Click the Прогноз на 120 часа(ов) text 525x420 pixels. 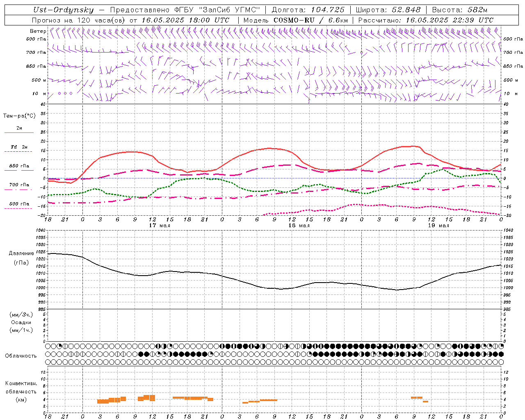pyautogui.click(x=79, y=20)
